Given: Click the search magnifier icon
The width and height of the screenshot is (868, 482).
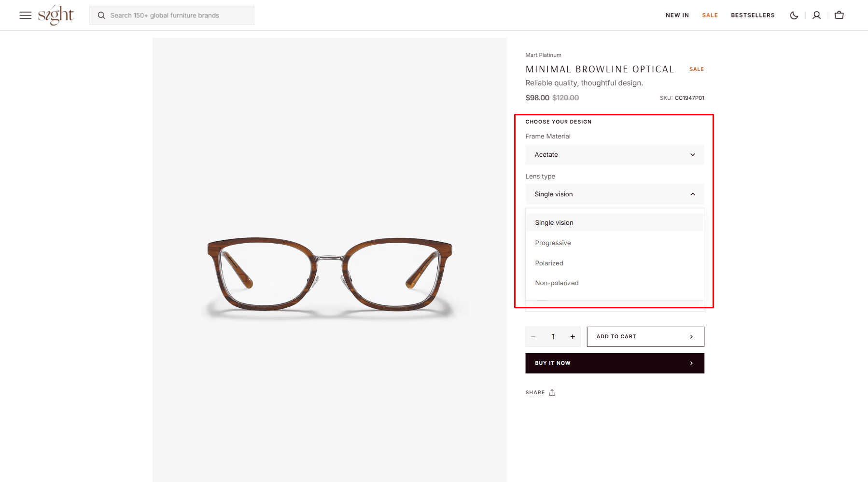Looking at the screenshot, I should [101, 15].
